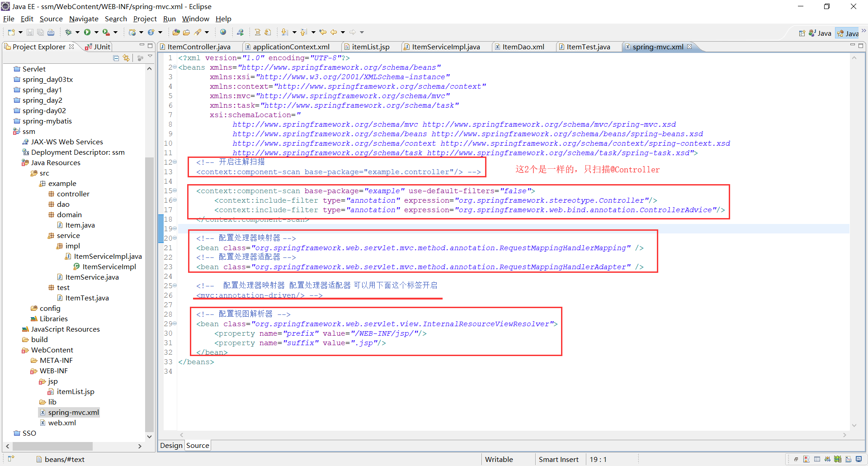Toggle the fold marker at line 20
The height and width of the screenshot is (466, 868).
click(x=175, y=238)
